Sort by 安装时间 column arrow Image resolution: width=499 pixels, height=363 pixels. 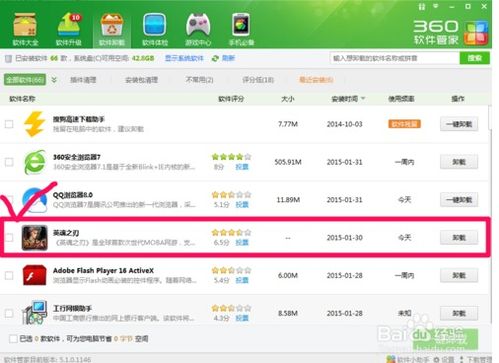pyautogui.click(x=363, y=98)
